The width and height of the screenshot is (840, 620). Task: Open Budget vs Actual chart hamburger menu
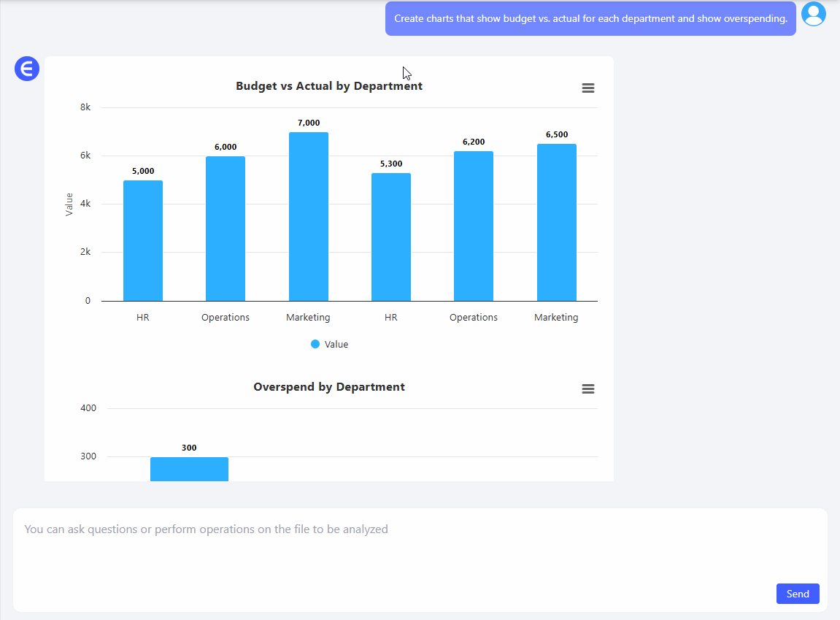[x=587, y=88]
